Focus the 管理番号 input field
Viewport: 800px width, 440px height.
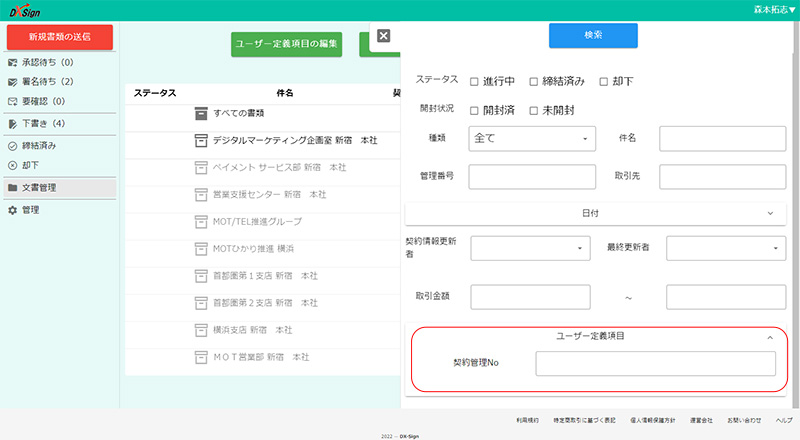[532, 177]
